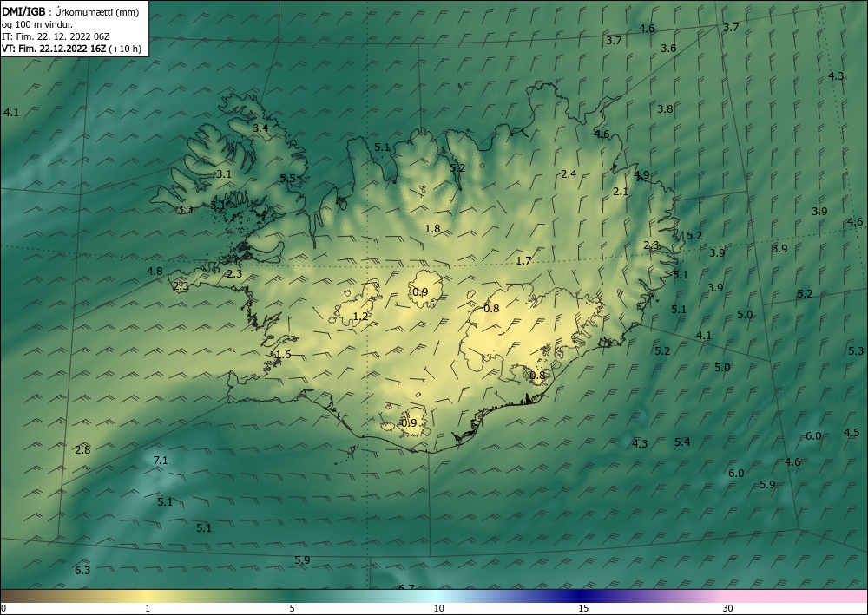This screenshot has height=615, width=868.
Task: Click the 0.9 value on Hofsjökull glacier
Action: pos(421,292)
